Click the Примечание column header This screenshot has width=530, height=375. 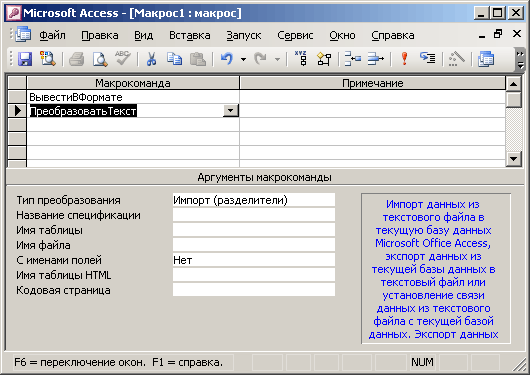[372, 83]
